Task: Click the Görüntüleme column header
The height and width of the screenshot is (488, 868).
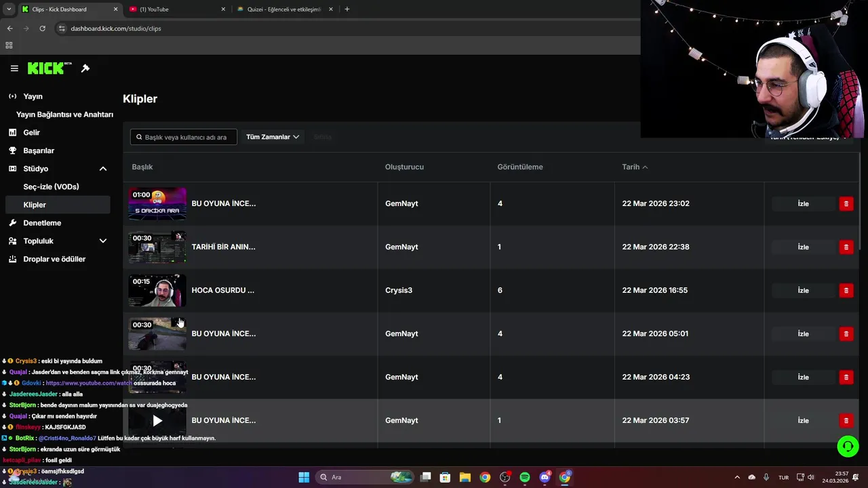Action: pos(520,167)
